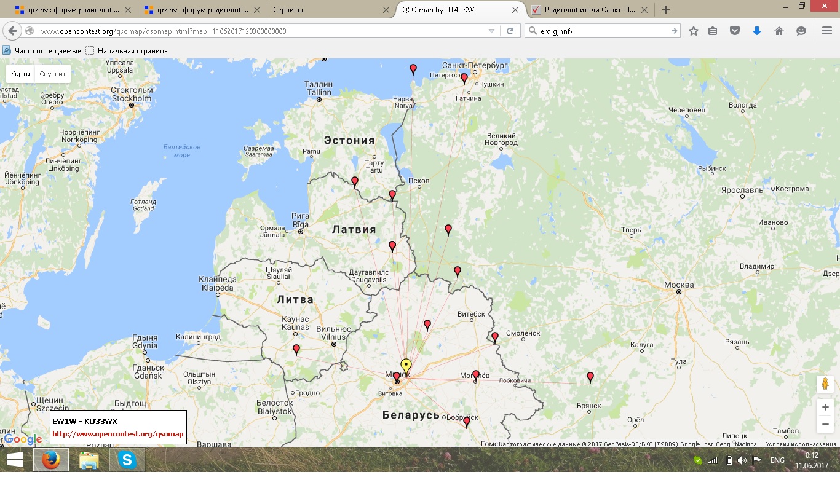The height and width of the screenshot is (504, 840).
Task: Select the Карта map view type
Action: click(x=20, y=74)
